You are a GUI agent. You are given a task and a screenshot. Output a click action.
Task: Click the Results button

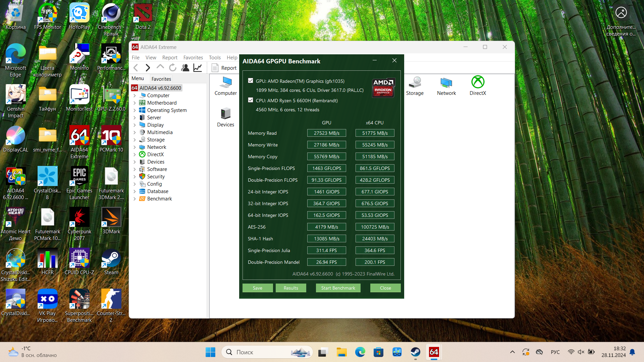[x=290, y=288]
